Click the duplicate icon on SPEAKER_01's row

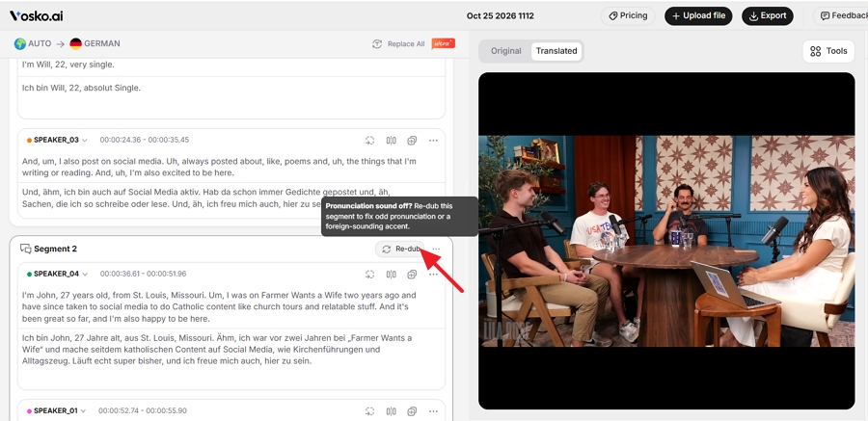412,411
